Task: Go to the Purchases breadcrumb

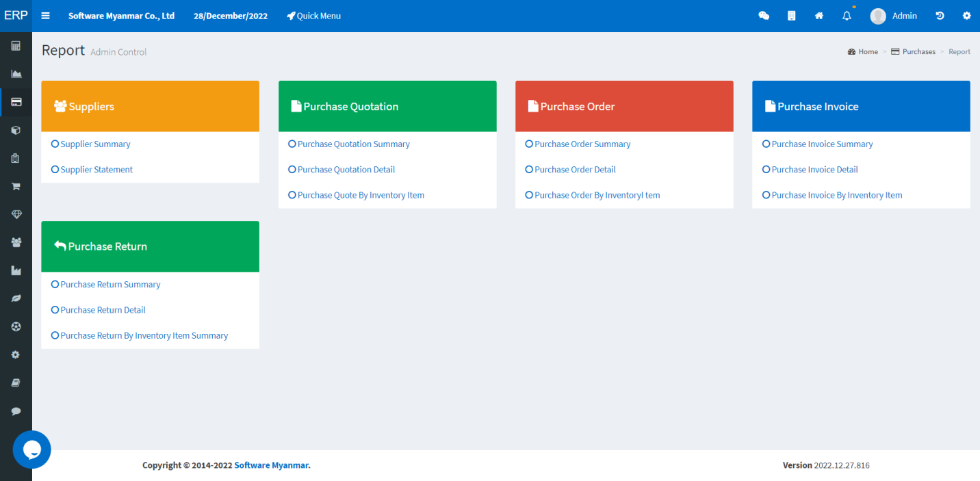Action: [x=913, y=51]
